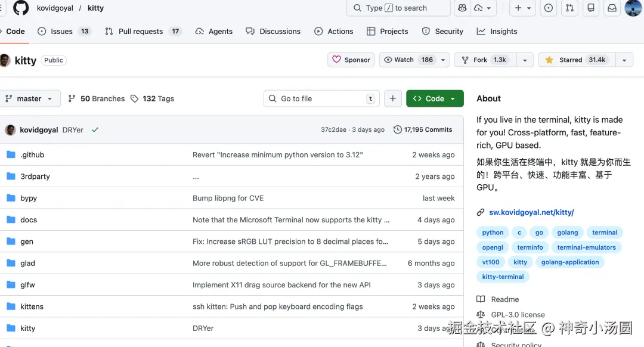The height and width of the screenshot is (347, 644).
Task: Open the kitty folder
Action: point(27,328)
